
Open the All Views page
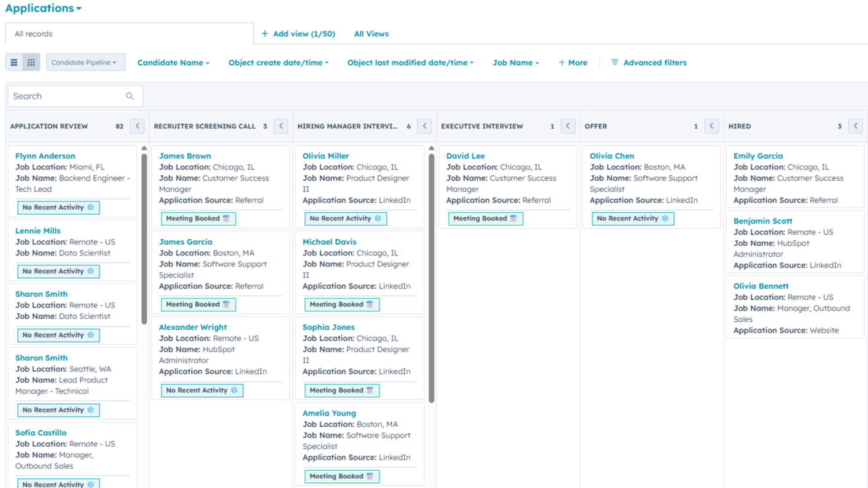tap(371, 34)
